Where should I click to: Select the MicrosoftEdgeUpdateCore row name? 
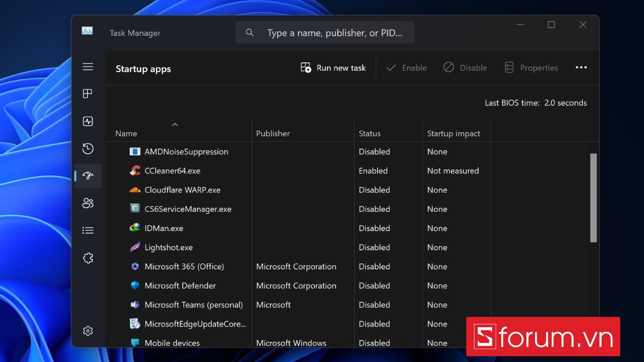pos(195,324)
